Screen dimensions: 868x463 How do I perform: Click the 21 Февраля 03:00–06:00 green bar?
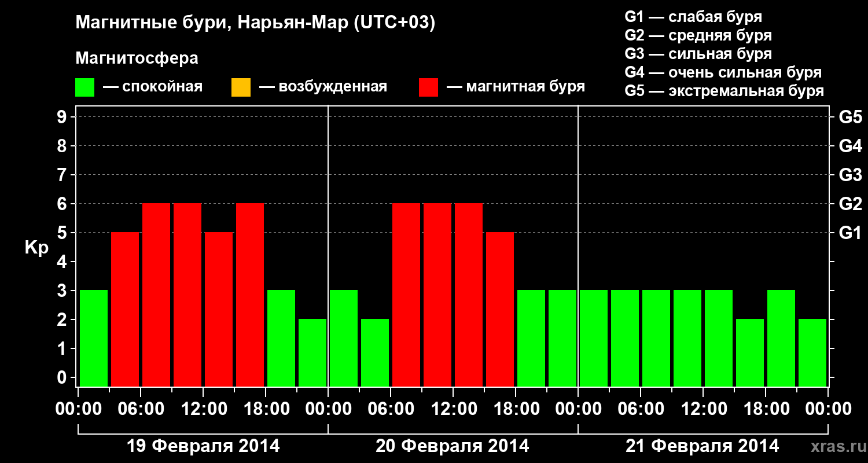tap(625, 338)
